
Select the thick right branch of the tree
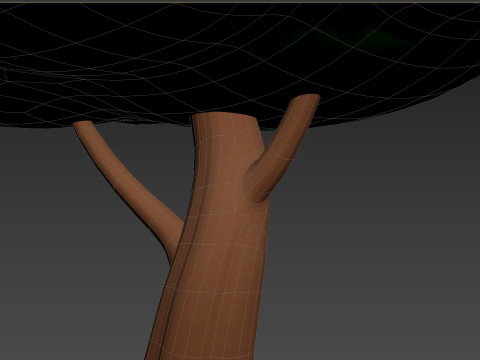coord(283,147)
